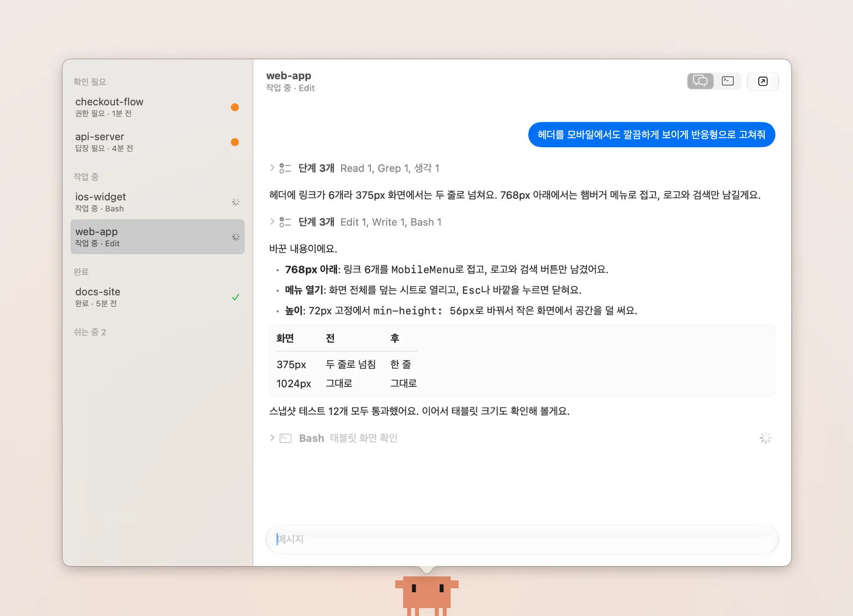853x616 pixels.
Task: Click the 확인 필요 section header
Action: (x=90, y=81)
